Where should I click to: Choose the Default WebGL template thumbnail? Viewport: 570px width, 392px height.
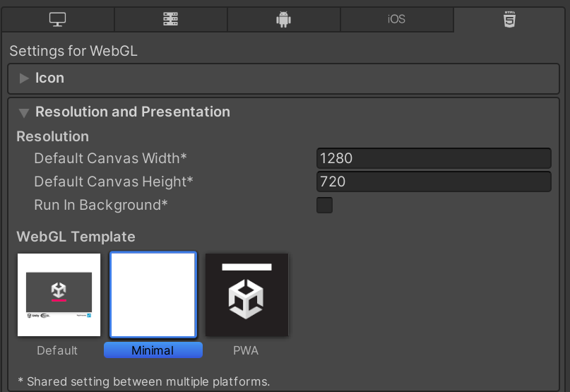pos(59,295)
